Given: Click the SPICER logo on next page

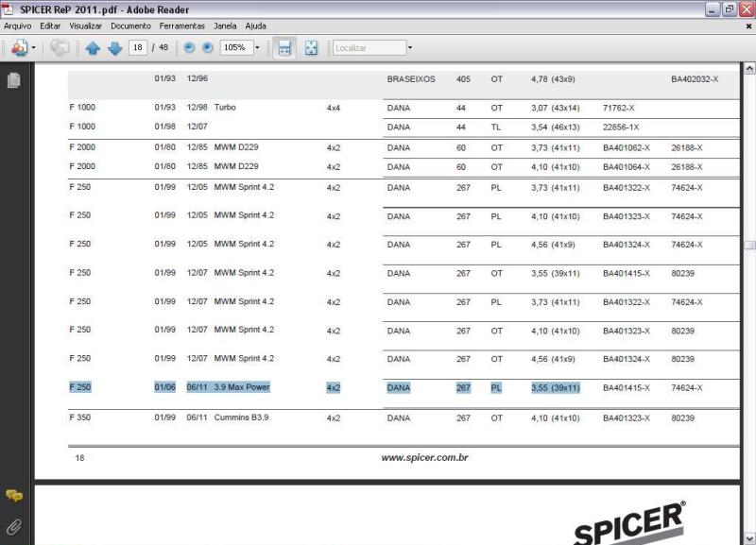Looking at the screenshot, I should click(628, 524).
